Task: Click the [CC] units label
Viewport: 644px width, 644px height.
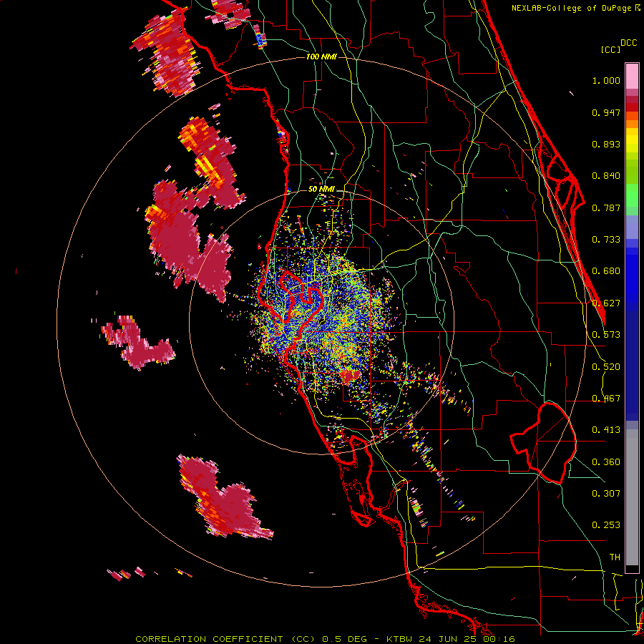Action: pyautogui.click(x=610, y=49)
